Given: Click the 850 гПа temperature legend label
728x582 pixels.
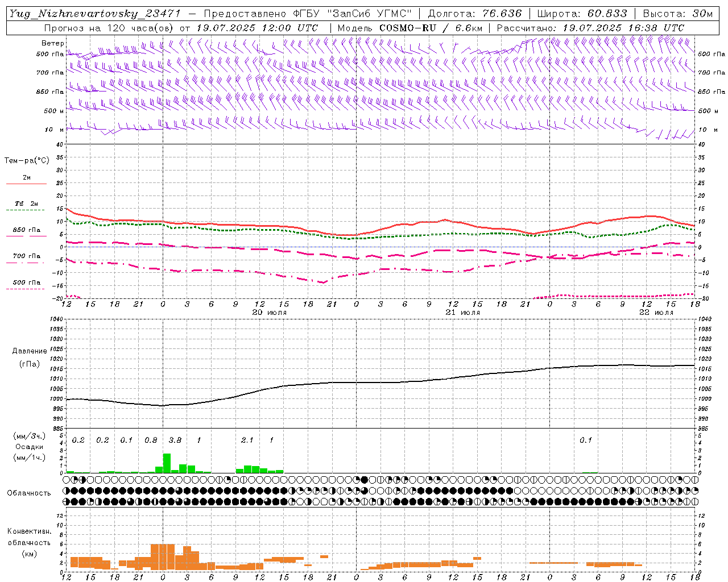Looking at the screenshot, I should 27,230.
